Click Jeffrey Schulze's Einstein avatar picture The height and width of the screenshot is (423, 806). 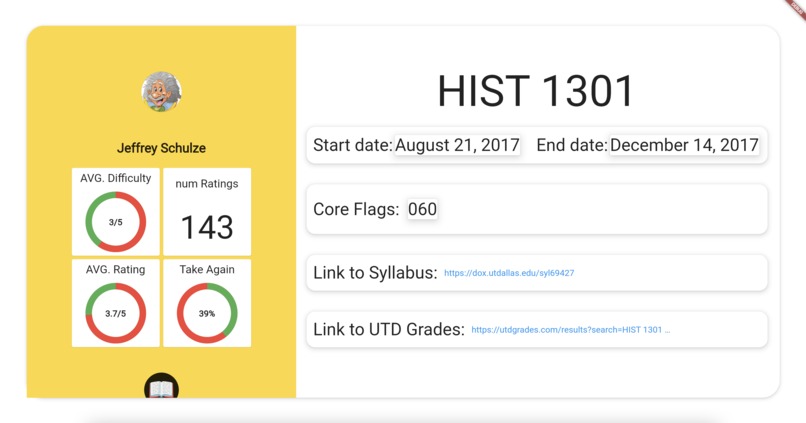pyautogui.click(x=161, y=91)
